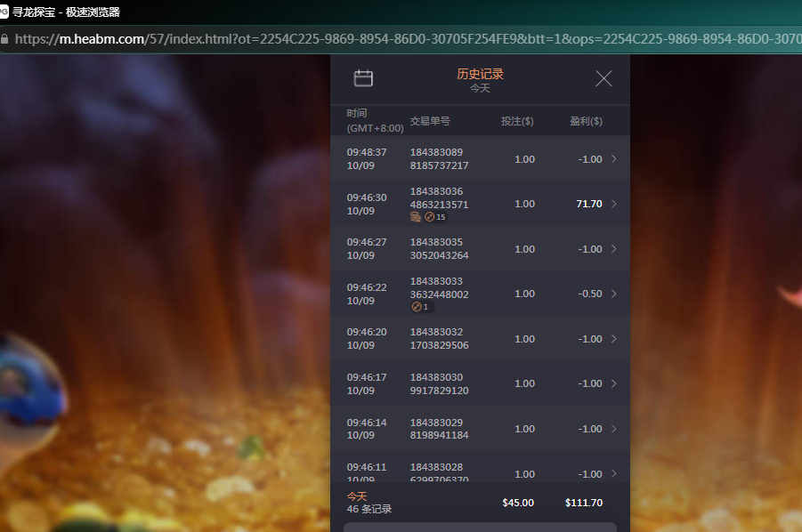Click the URL address bar field

(401, 39)
